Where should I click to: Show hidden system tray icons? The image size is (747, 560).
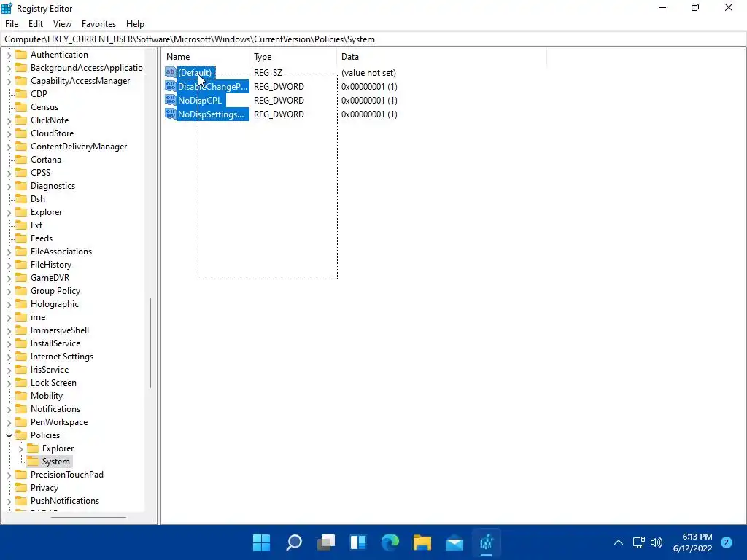point(619,542)
